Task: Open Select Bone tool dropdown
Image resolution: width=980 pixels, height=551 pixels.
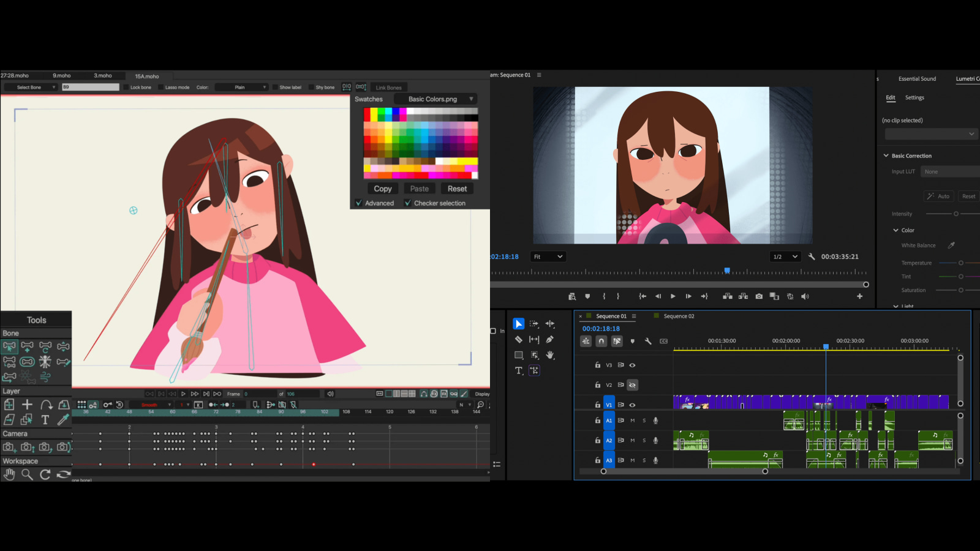Action: pos(31,88)
